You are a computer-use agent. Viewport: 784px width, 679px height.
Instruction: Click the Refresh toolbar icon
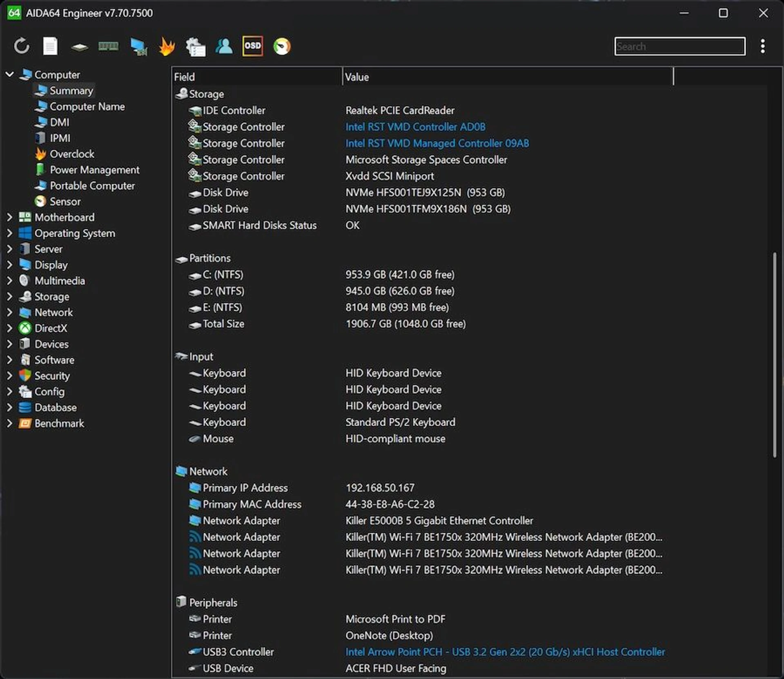pos(22,46)
